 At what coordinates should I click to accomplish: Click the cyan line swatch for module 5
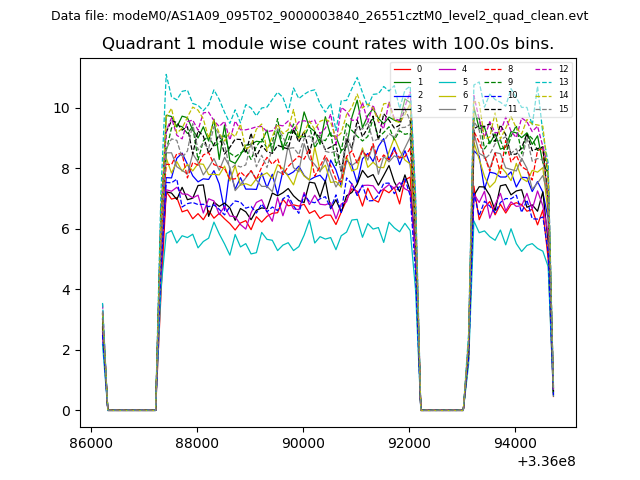coord(447,82)
